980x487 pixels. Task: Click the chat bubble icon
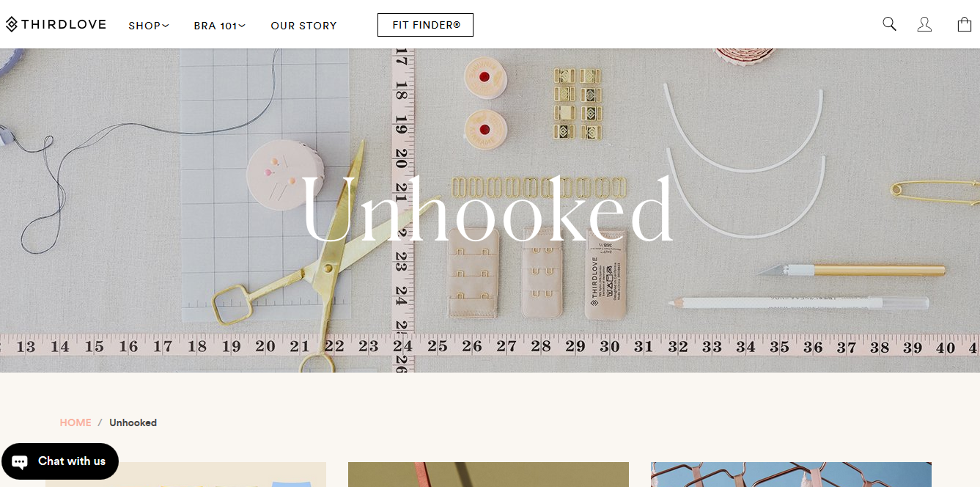tap(20, 461)
